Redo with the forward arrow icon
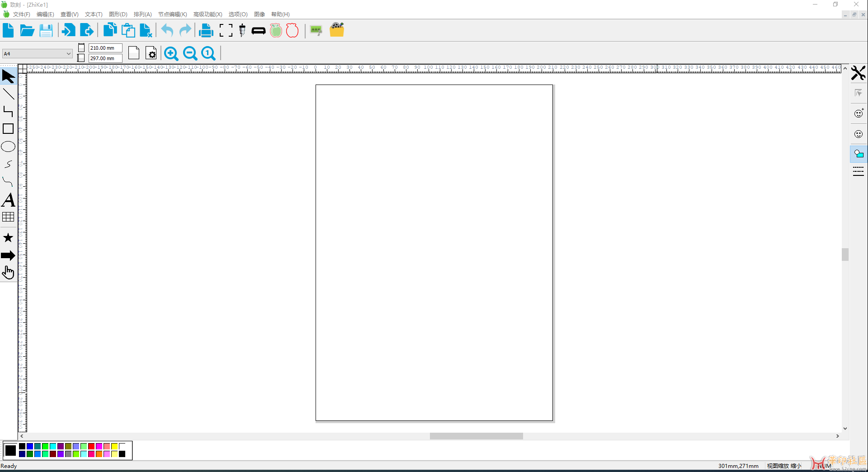Screen dimensions: 868x472 tap(185, 30)
